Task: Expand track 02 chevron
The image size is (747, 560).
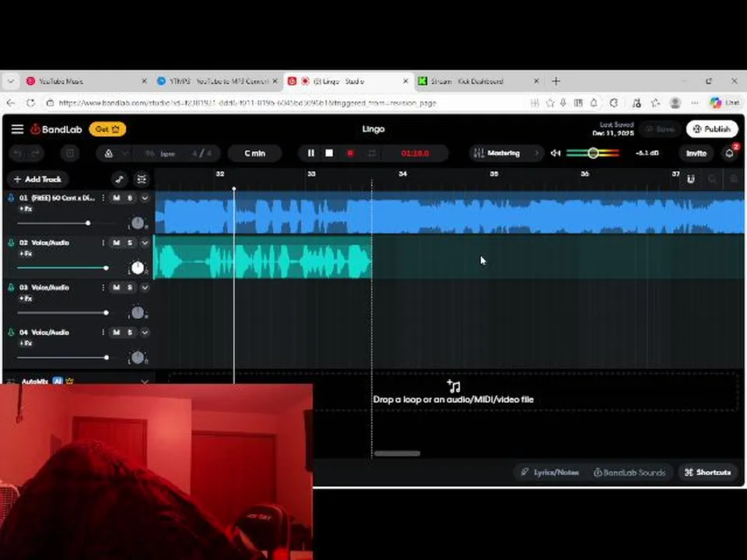Action: coord(145,243)
